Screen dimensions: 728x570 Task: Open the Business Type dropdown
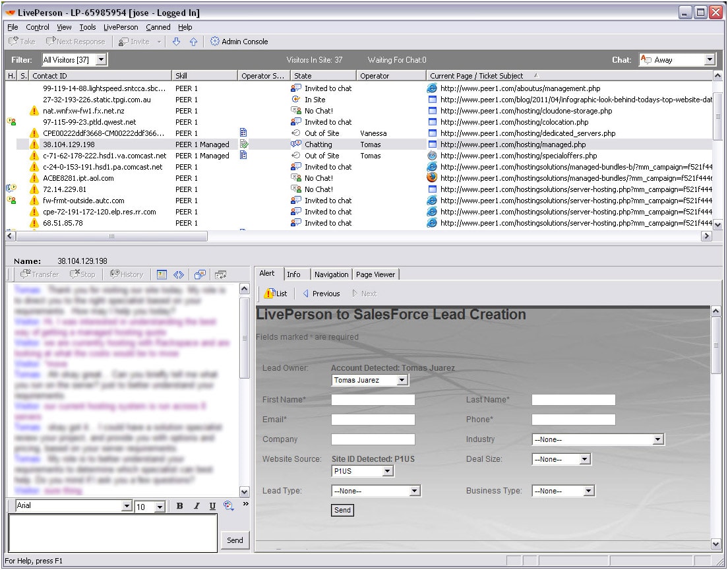(x=563, y=491)
